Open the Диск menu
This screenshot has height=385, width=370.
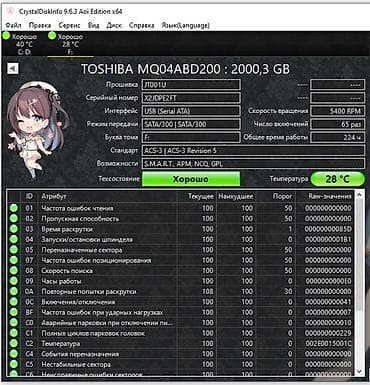[x=114, y=25]
